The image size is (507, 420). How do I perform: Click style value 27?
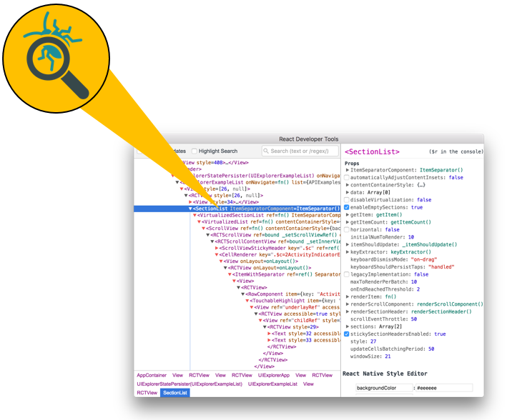coord(373,341)
